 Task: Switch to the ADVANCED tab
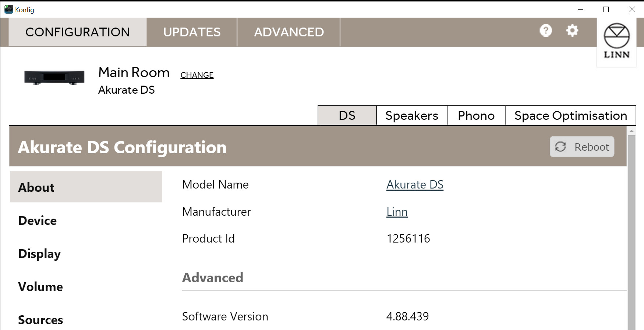pyautogui.click(x=289, y=32)
